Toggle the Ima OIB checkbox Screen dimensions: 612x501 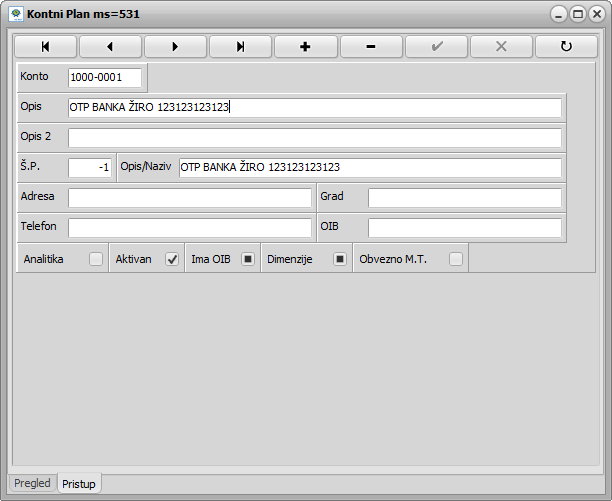pyautogui.click(x=248, y=259)
